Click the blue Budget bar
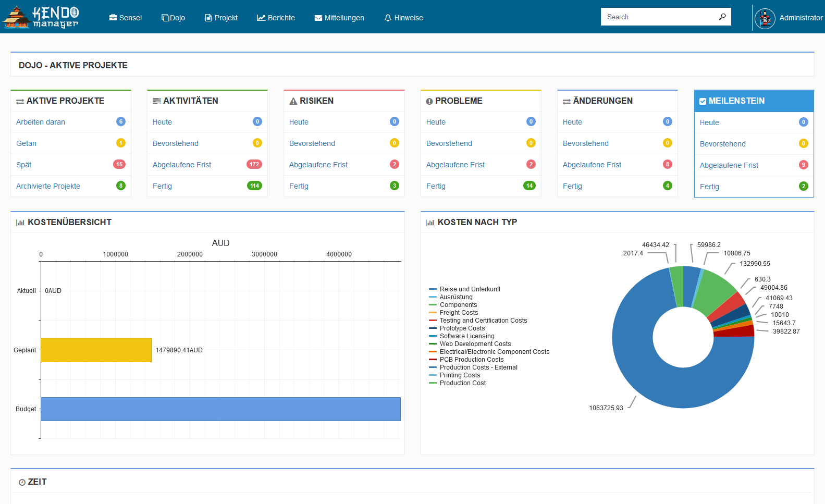This screenshot has width=825, height=504. (220, 409)
